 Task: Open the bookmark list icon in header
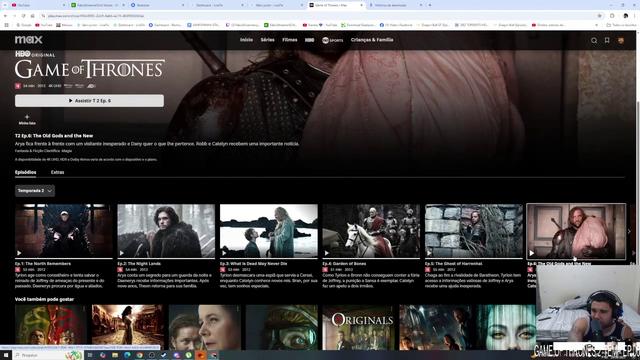point(607,40)
